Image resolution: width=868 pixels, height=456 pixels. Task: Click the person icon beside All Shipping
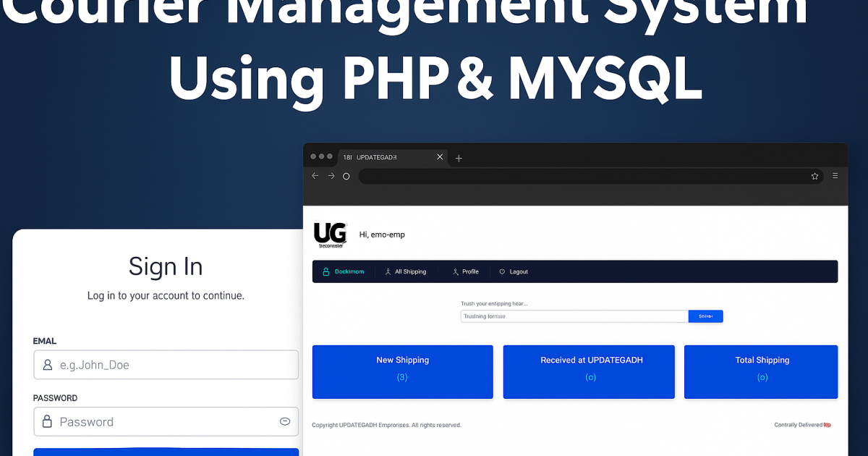[x=388, y=271]
